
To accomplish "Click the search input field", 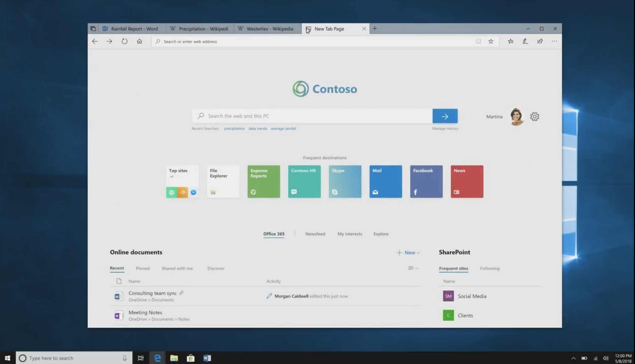I will [x=312, y=116].
